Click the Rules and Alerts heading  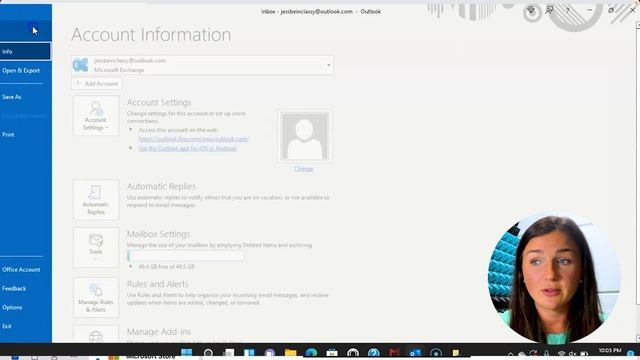(x=158, y=284)
